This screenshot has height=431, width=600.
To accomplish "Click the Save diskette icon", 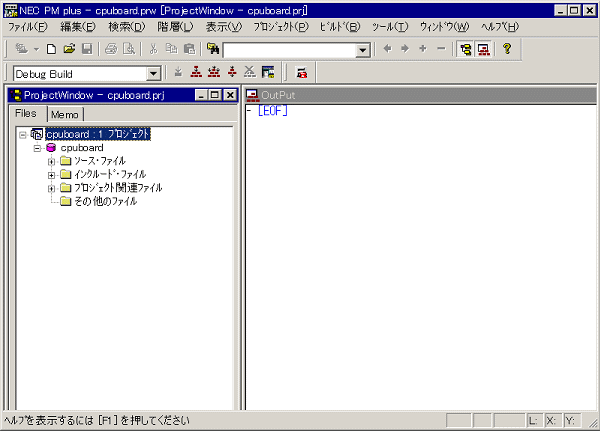I will pyautogui.click(x=87, y=49).
